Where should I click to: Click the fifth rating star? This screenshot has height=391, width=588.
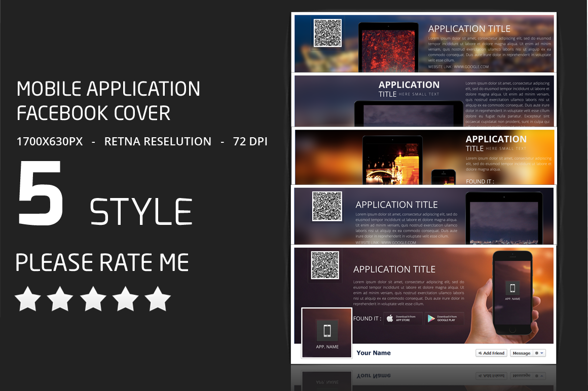[158, 299]
